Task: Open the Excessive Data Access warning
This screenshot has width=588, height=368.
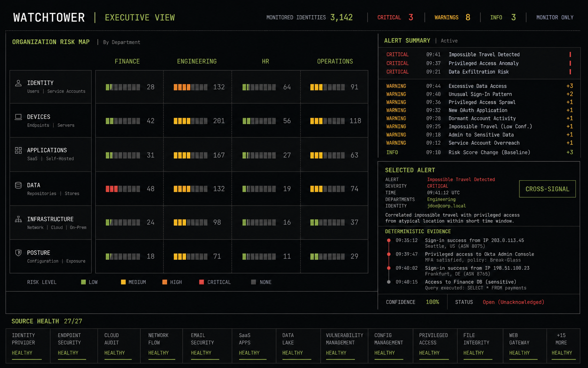Action: (479, 86)
